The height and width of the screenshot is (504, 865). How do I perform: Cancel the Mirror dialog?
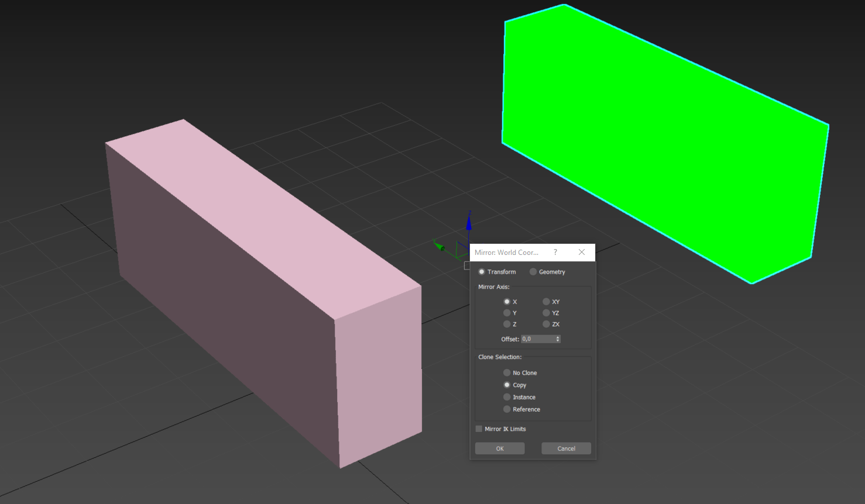point(566,448)
